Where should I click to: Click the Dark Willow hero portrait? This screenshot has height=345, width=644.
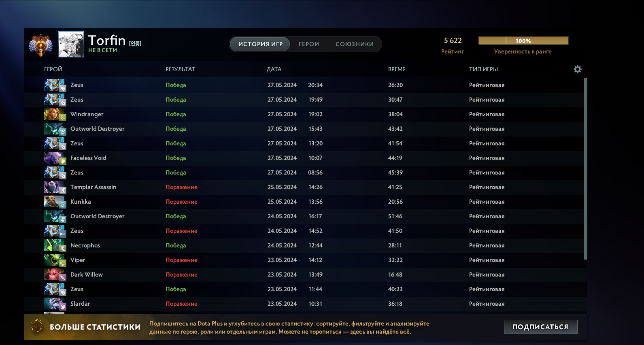click(x=55, y=275)
